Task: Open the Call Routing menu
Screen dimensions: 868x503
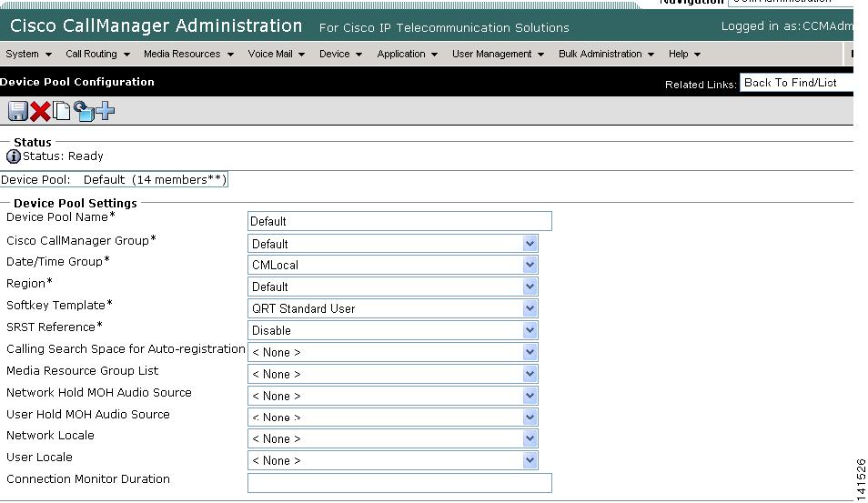Action: (97, 55)
